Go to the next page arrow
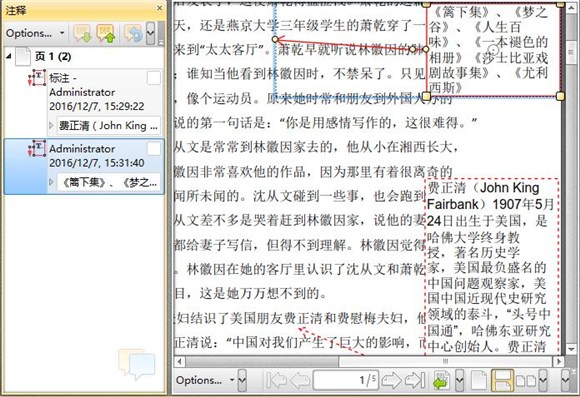Image resolution: width=580 pixels, height=397 pixels. (391, 380)
